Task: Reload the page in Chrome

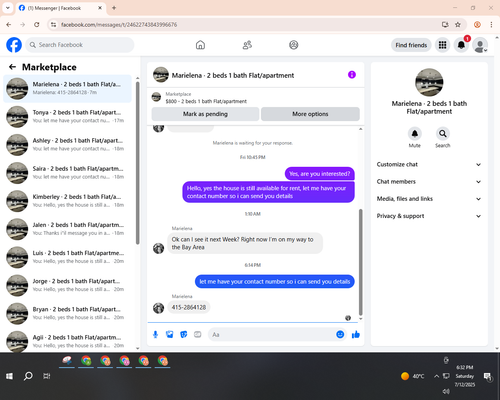Action: point(37,24)
